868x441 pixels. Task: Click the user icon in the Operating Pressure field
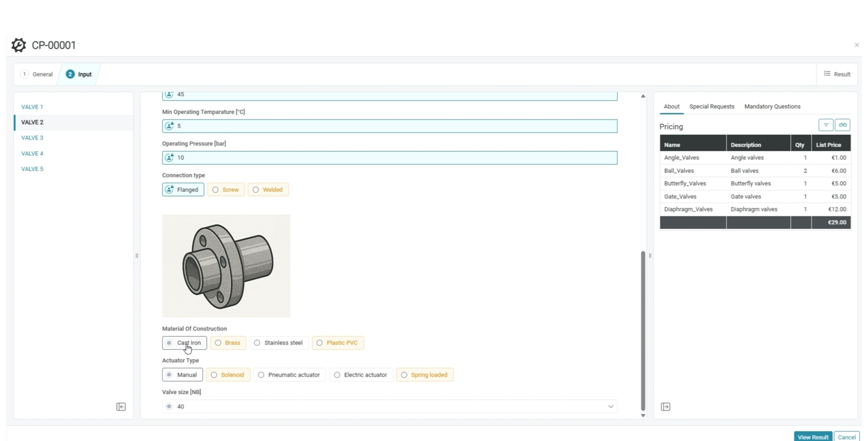click(169, 158)
